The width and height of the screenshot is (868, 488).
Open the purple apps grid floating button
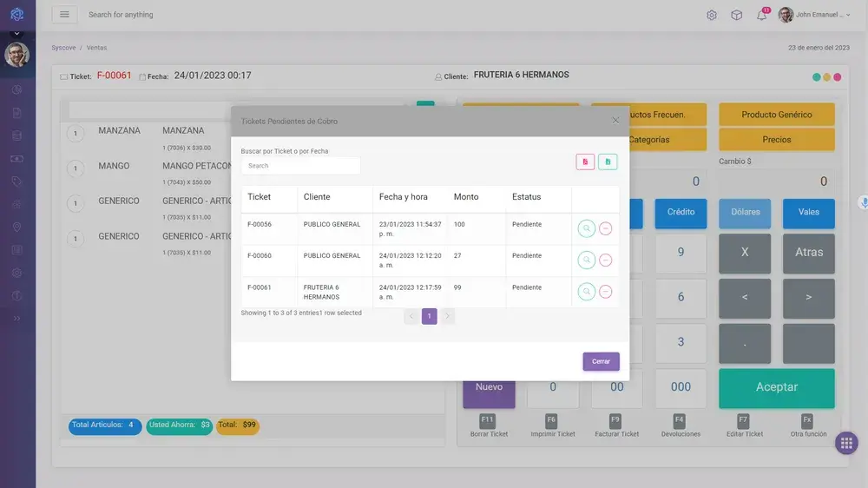pyautogui.click(x=846, y=443)
